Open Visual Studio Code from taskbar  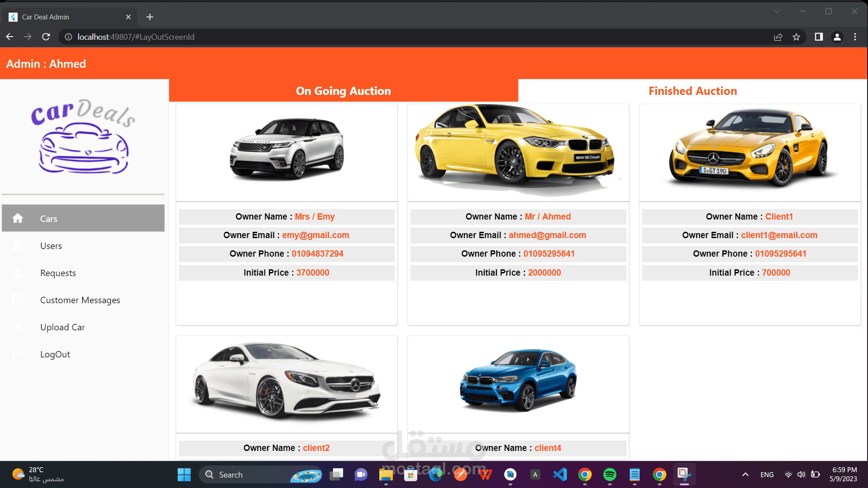(560, 474)
